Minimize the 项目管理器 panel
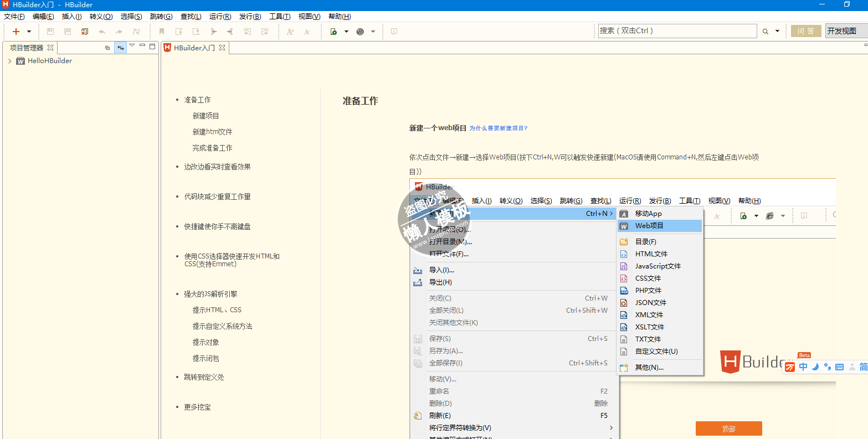 coord(142,46)
